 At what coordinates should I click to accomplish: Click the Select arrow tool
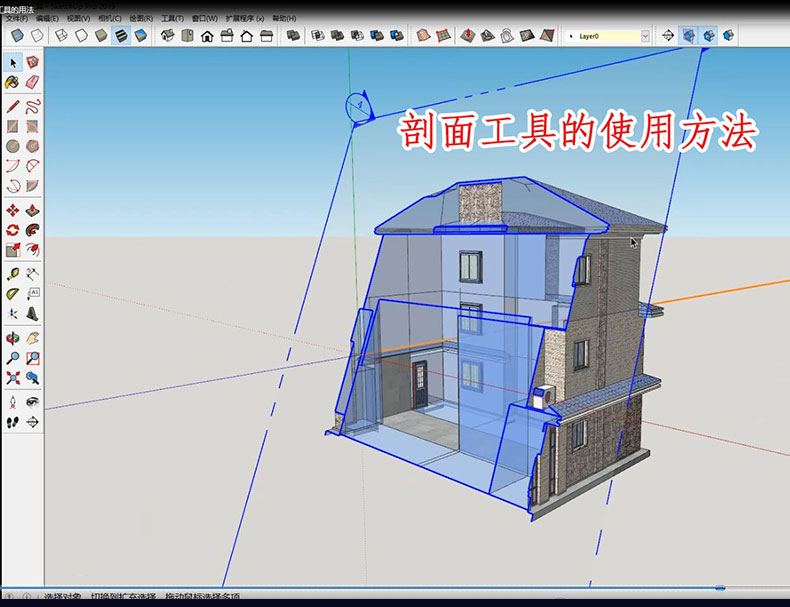tap(13, 62)
